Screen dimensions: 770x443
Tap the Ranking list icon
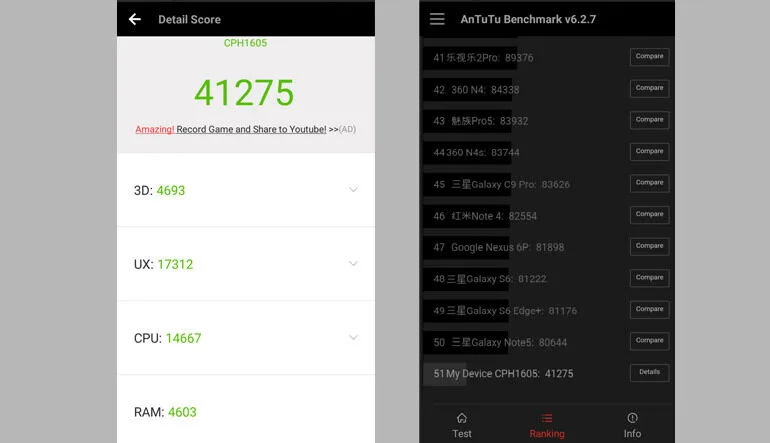pos(547,418)
